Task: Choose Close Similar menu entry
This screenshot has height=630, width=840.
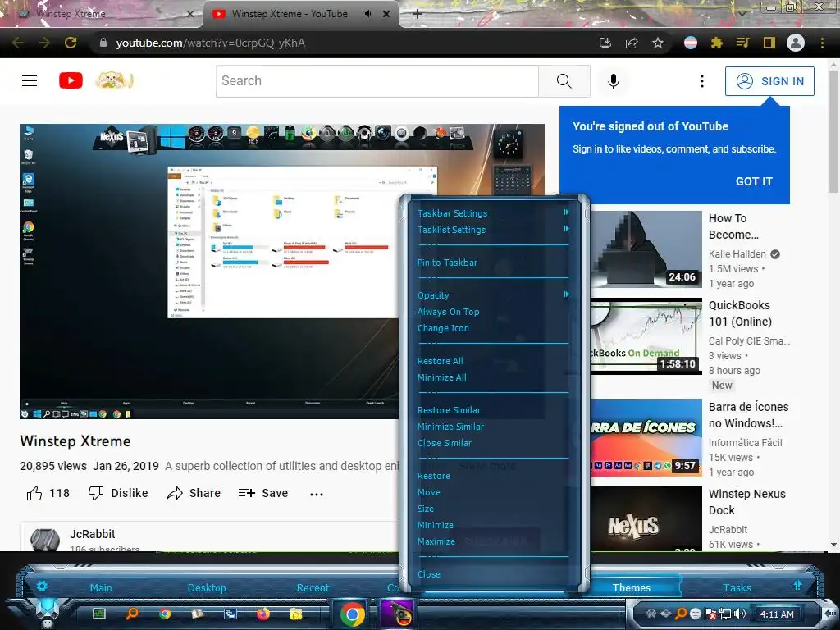Action: 445,443
